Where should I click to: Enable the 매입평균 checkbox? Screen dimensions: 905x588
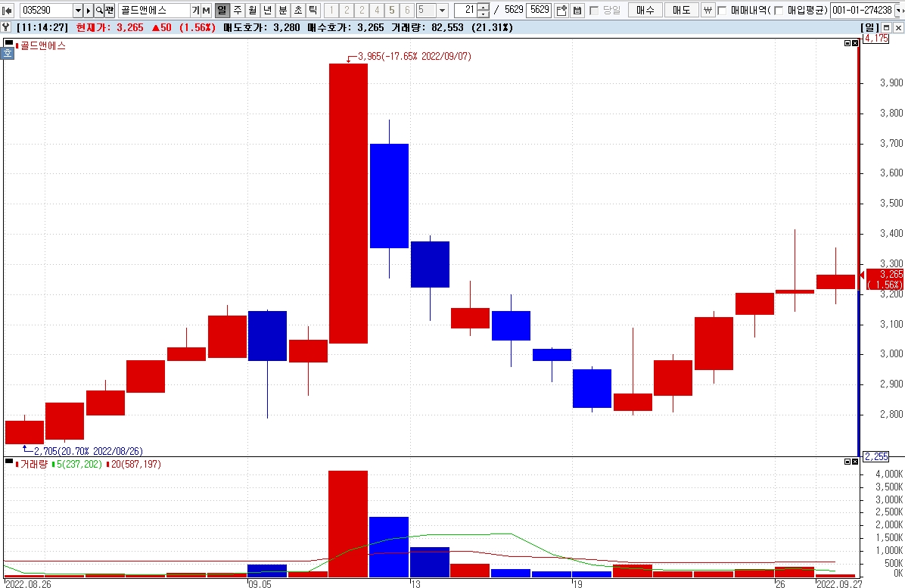point(779,11)
